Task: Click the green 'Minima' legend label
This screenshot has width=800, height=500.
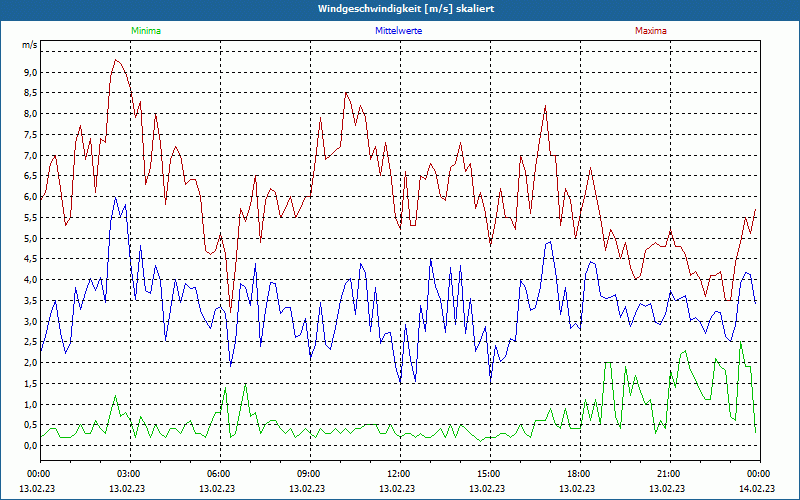Action: [146, 31]
